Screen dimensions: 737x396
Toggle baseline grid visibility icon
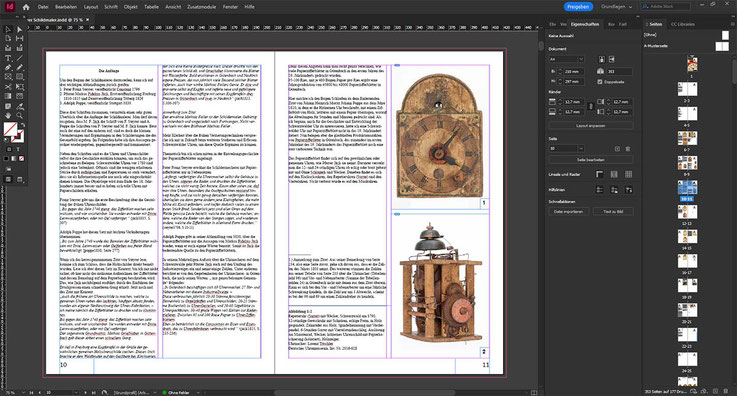(614, 174)
